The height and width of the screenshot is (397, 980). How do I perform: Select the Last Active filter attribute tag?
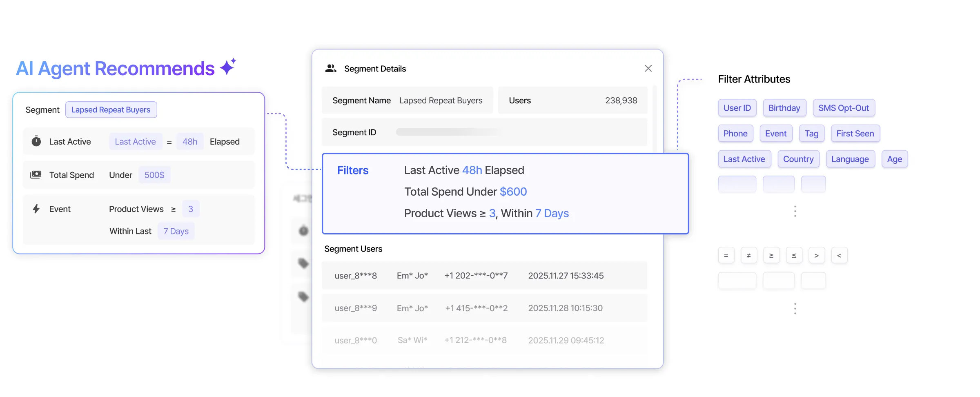click(x=744, y=159)
